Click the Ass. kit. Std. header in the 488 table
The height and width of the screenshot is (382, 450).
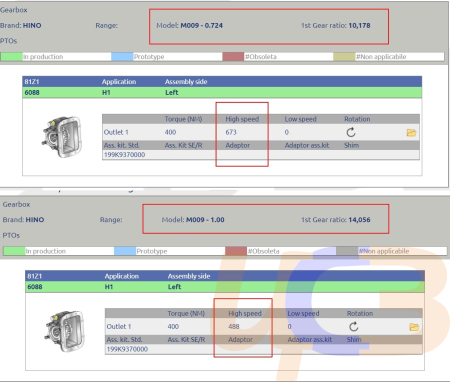124,340
